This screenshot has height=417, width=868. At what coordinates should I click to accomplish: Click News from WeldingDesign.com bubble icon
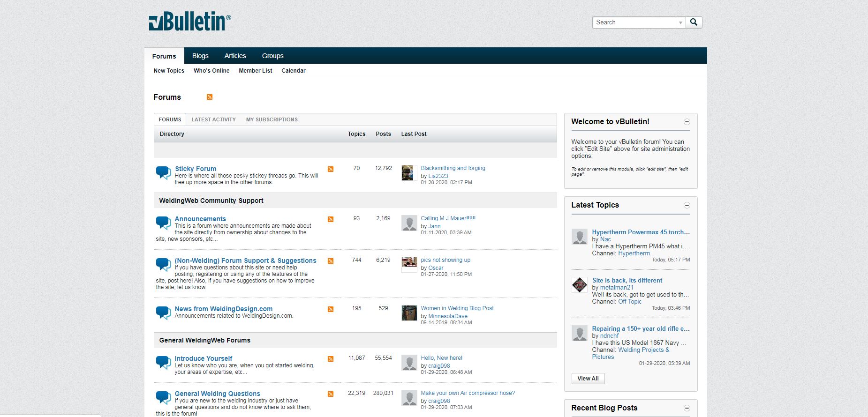coord(163,313)
